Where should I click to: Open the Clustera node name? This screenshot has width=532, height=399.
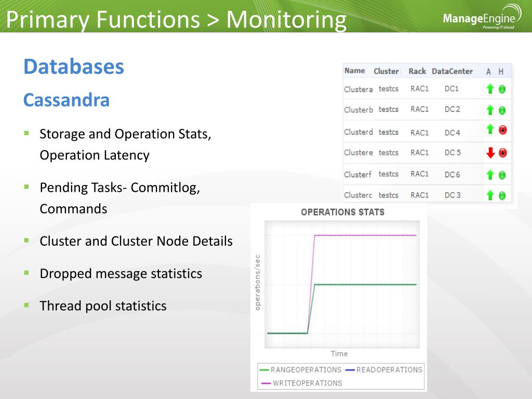358,89
